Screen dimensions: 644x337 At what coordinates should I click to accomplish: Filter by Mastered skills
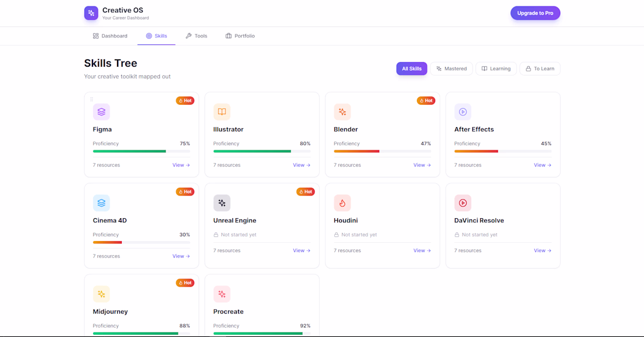451,68
